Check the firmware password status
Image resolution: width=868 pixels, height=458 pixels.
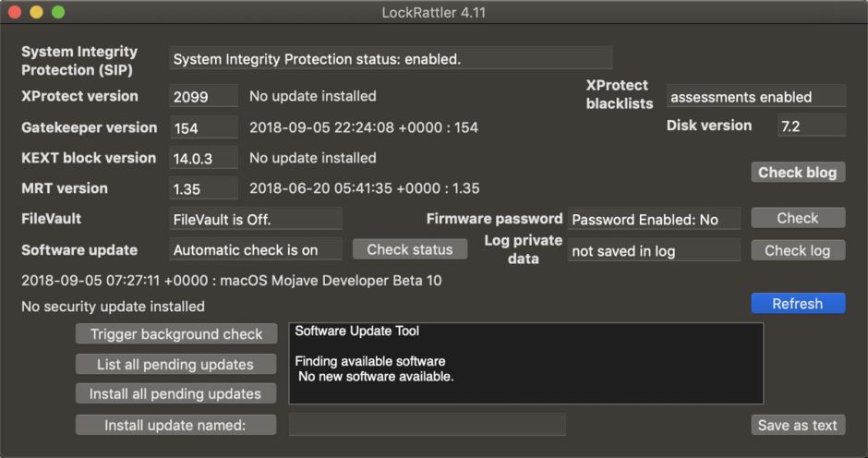pos(797,218)
